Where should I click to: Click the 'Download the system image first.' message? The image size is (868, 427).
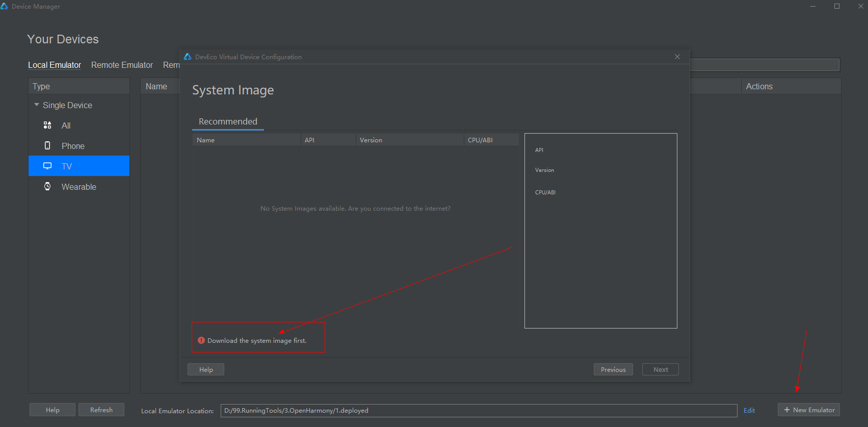tap(257, 340)
